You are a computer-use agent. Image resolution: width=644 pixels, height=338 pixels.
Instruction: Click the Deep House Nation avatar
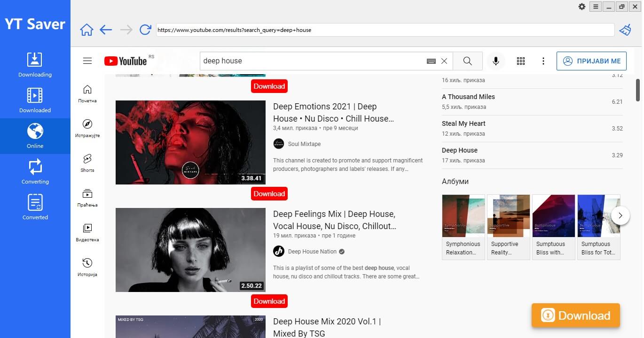[279, 252]
